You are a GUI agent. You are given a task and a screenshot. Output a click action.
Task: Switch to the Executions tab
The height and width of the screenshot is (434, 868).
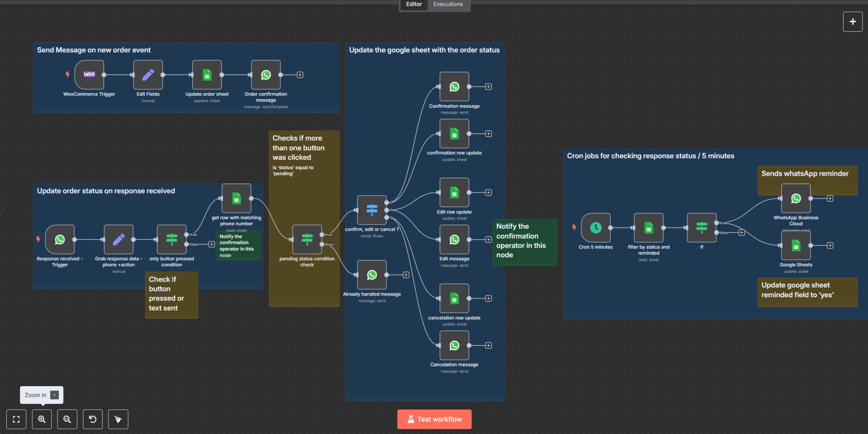pos(448,4)
